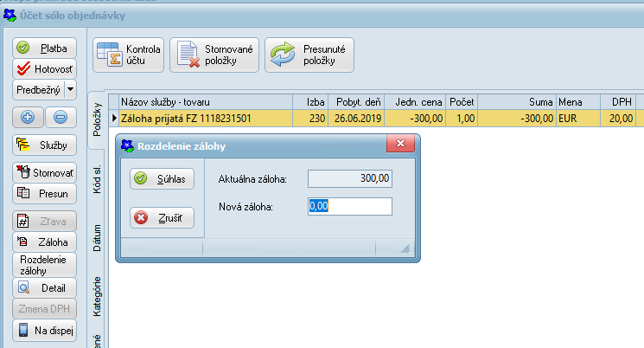This screenshot has width=644, height=348.
Task: Open item Detail view
Action: point(45,287)
